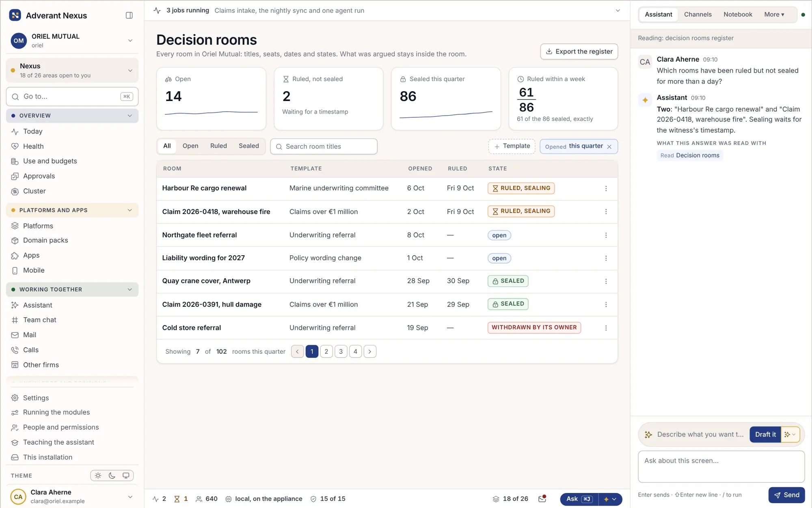This screenshot has width=812, height=508.
Task: Show only Ruled rooms
Action: [218, 146]
